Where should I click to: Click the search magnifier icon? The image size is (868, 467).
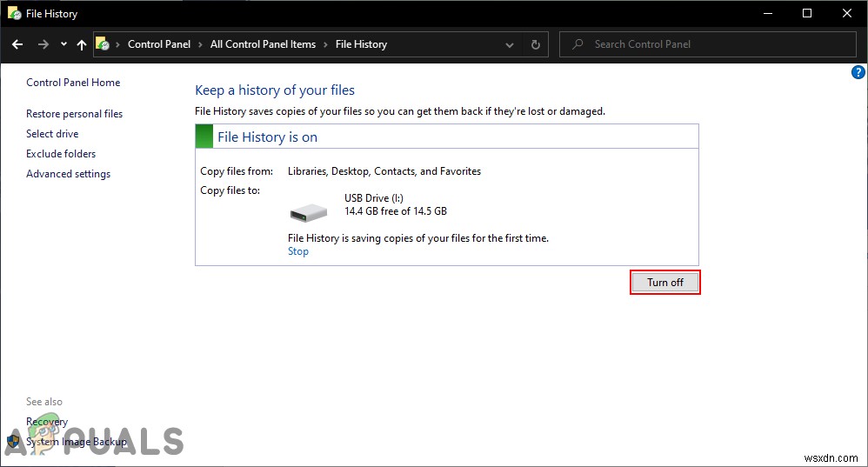pos(578,43)
